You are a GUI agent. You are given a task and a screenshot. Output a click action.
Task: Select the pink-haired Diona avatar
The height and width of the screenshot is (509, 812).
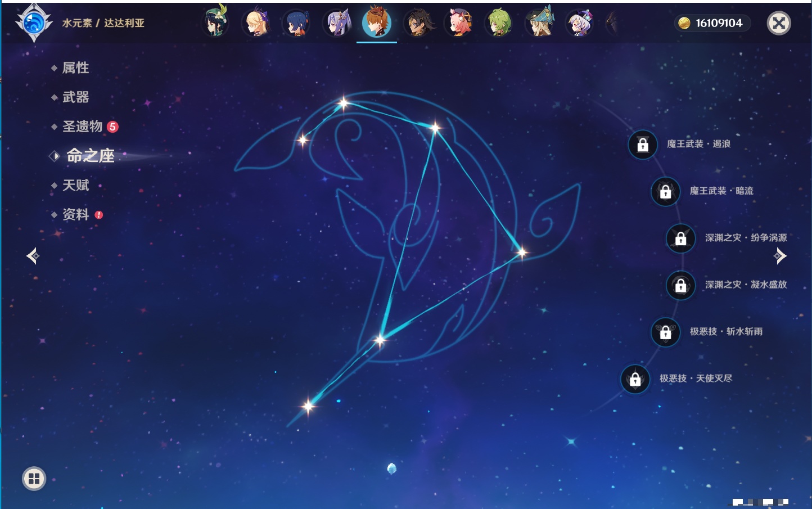458,23
